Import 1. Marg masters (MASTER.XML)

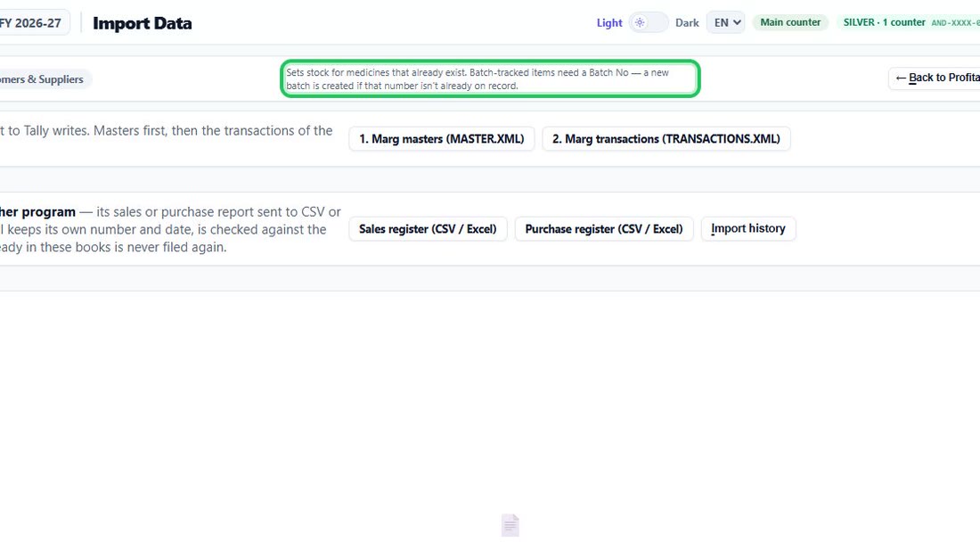point(441,139)
